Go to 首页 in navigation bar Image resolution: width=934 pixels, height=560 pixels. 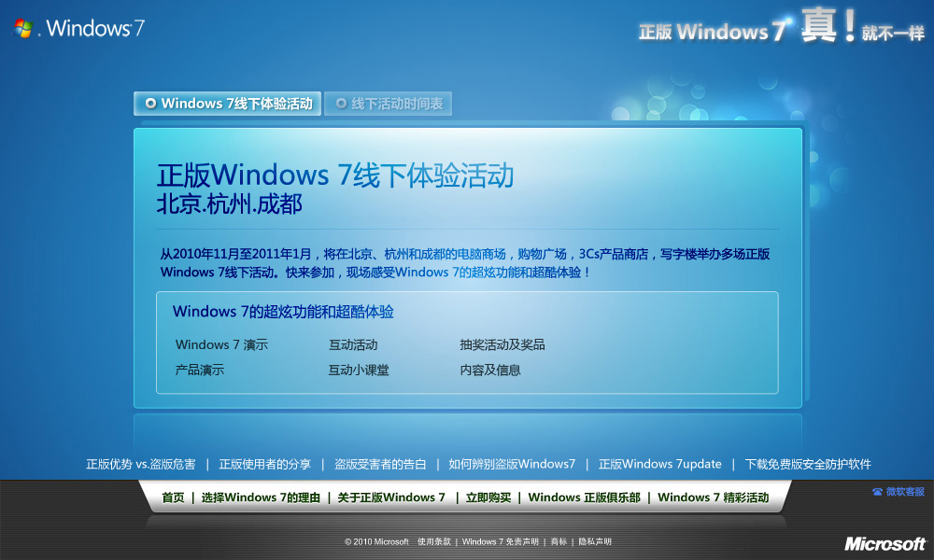[174, 497]
